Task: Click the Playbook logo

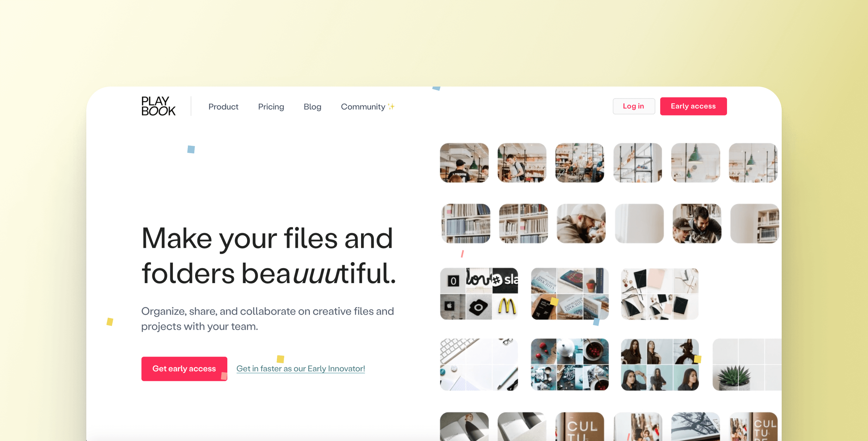Action: pos(158,106)
